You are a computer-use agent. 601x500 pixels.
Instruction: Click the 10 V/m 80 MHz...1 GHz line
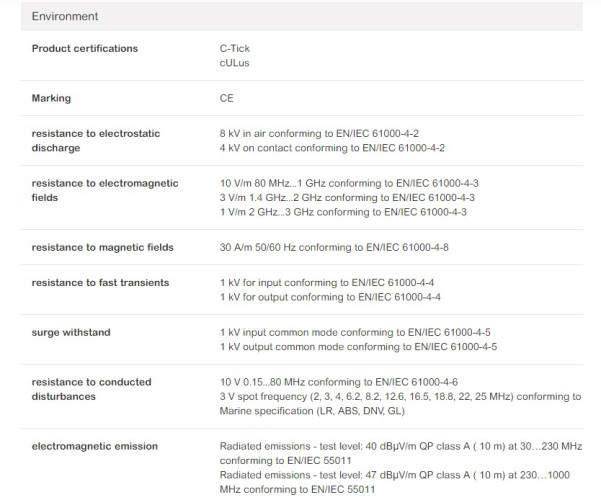pos(349,183)
